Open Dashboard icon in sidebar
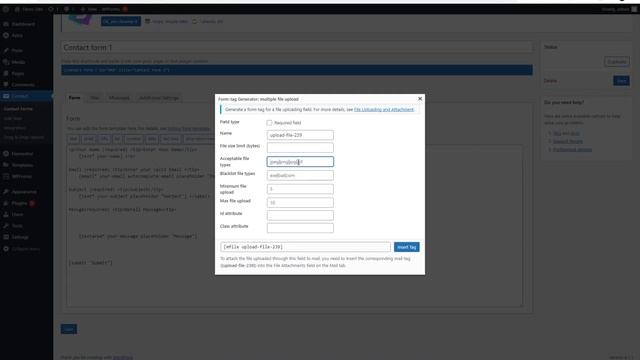This screenshot has height=360, width=640. click(6, 24)
